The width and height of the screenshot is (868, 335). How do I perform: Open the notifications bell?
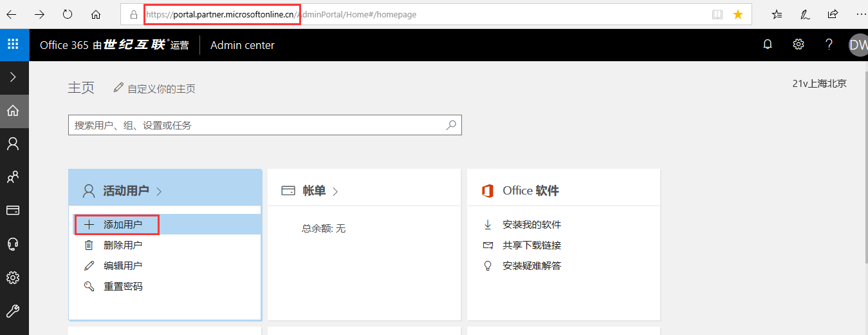(x=767, y=44)
